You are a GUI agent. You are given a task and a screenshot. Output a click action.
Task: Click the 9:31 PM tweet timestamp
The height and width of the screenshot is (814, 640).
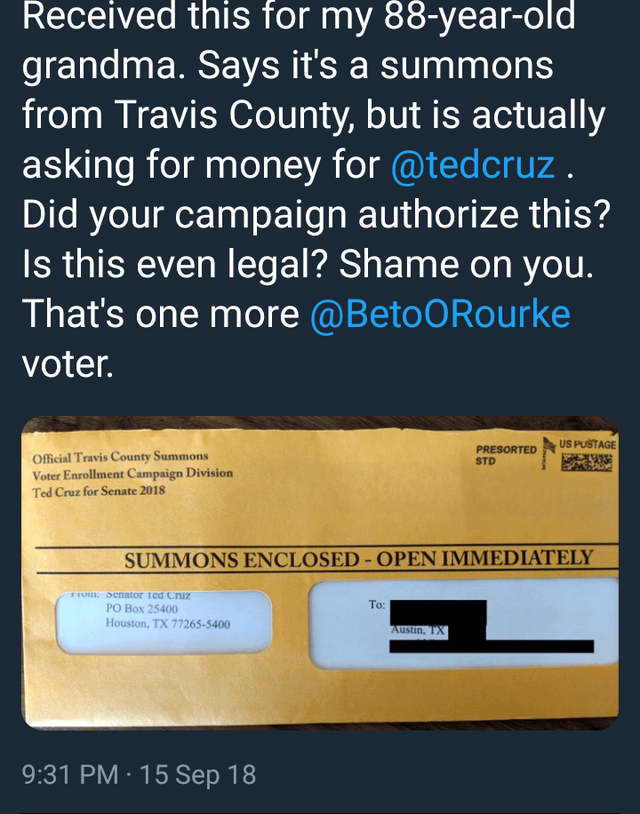coord(70,774)
